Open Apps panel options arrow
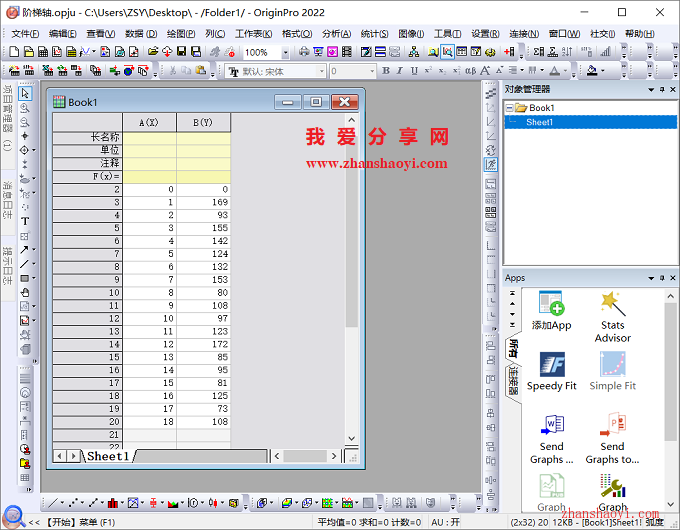The image size is (680, 530). pos(651,278)
